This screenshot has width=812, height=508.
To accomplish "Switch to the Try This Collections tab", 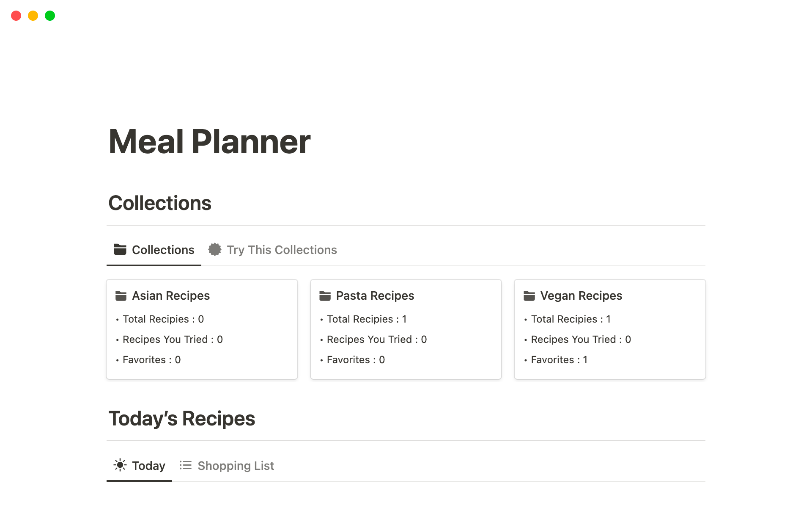I will click(x=282, y=250).
